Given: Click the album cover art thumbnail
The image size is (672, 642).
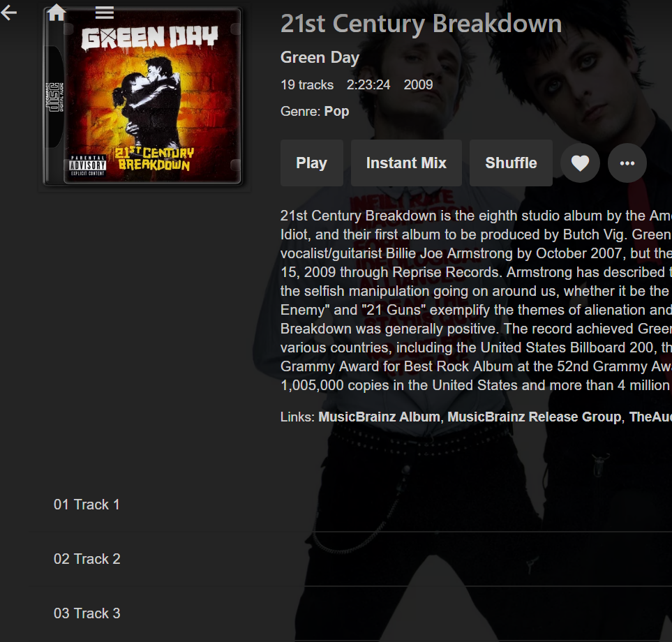Looking at the screenshot, I should tap(143, 96).
